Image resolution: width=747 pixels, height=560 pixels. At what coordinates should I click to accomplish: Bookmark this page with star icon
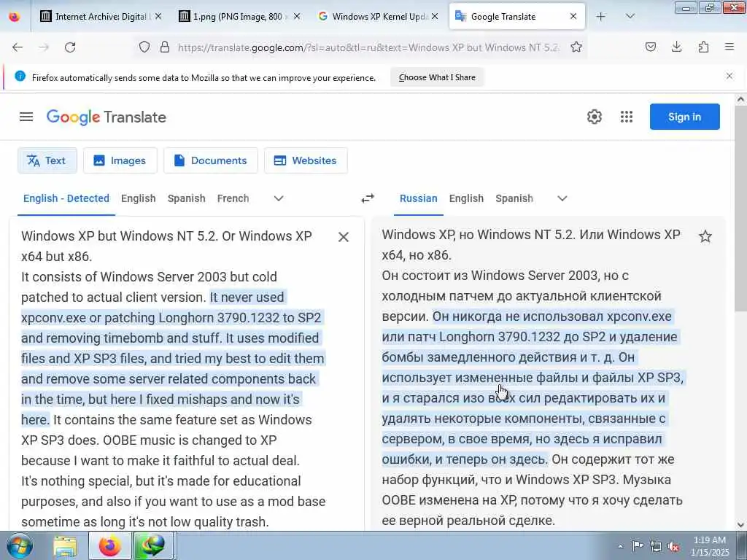point(576,47)
